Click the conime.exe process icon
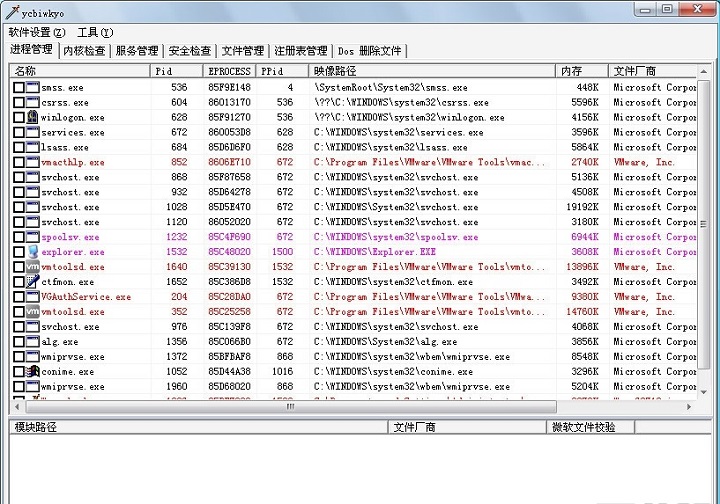 [x=33, y=371]
